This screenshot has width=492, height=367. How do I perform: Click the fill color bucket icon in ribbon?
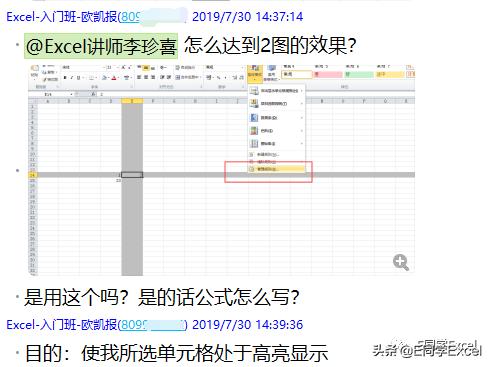coord(104,78)
